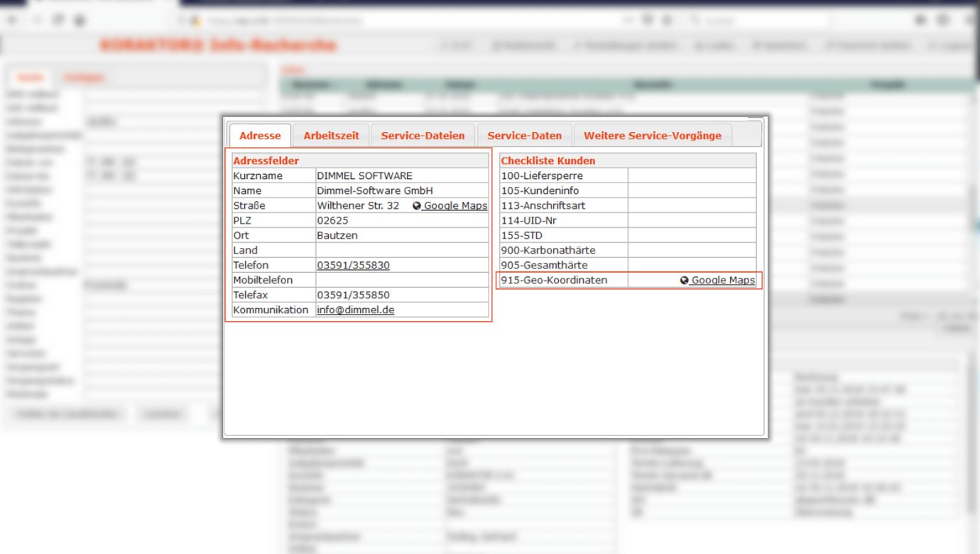Open the Arbeitszeit tab

(x=331, y=136)
